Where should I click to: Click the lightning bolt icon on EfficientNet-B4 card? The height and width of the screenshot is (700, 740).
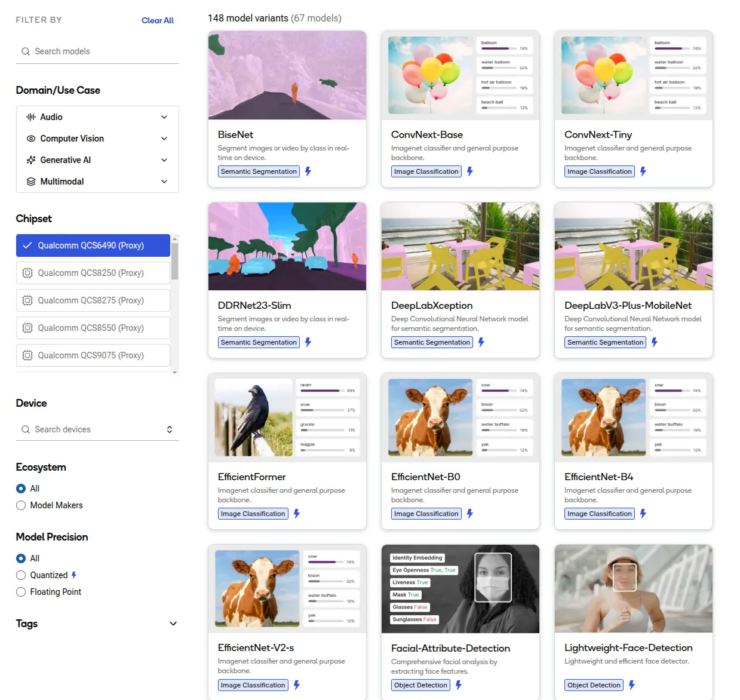643,514
